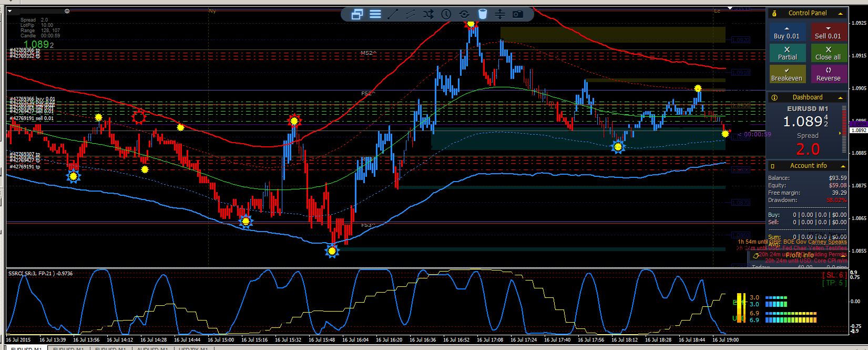Viewport: 868px width, 350px height.
Task: Click the yellow sun marker at chart peak
Action: pyautogui.click(x=471, y=23)
